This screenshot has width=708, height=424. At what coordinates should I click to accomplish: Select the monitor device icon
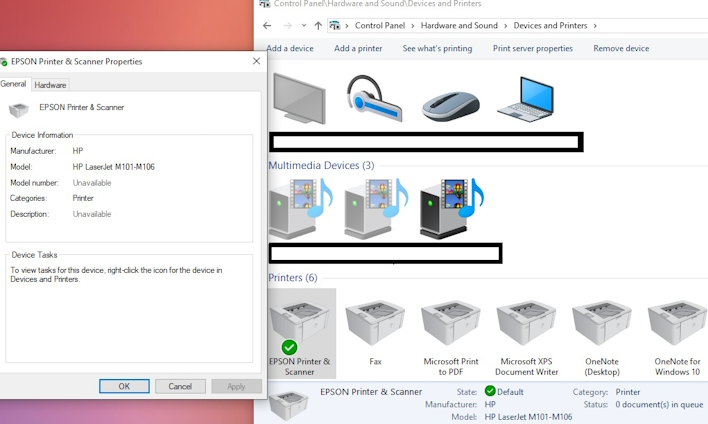299,98
